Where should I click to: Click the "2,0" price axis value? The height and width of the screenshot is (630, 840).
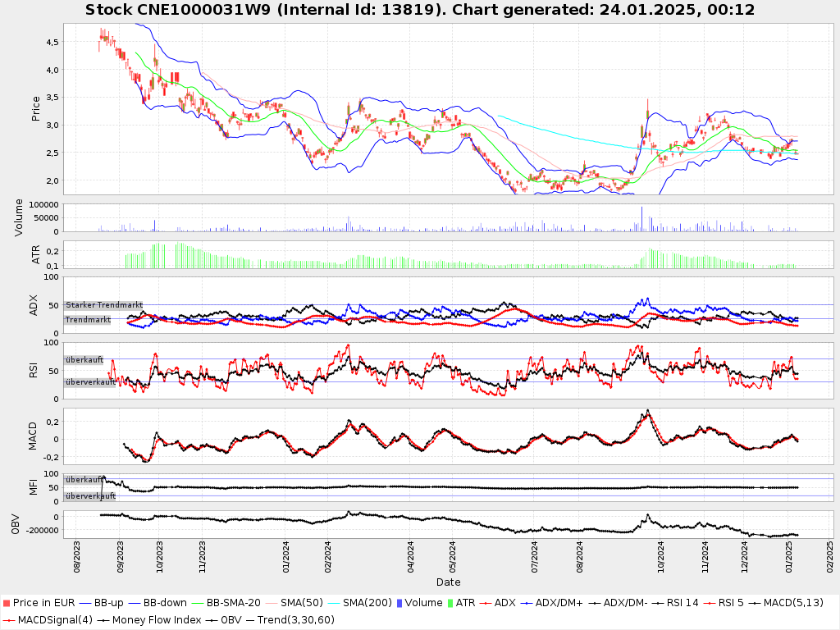pos(52,180)
